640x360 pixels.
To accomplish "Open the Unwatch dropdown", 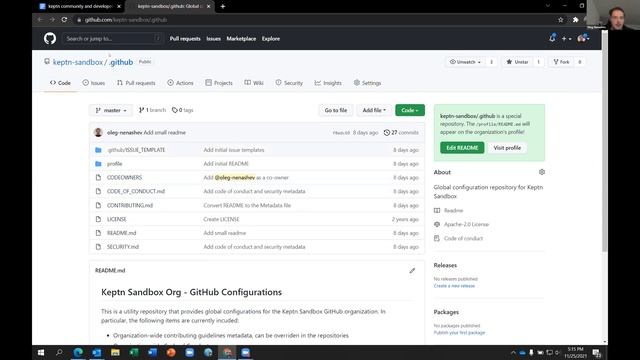I will (465, 62).
